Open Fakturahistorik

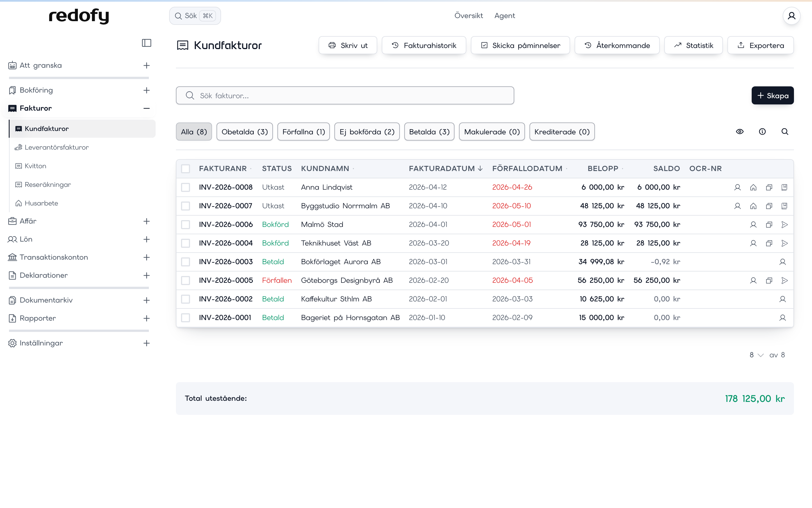424,45
